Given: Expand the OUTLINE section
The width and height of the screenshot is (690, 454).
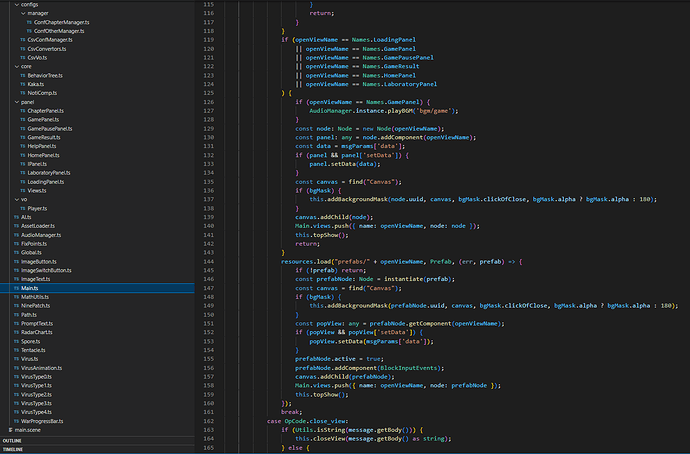Looking at the screenshot, I should (12, 440).
